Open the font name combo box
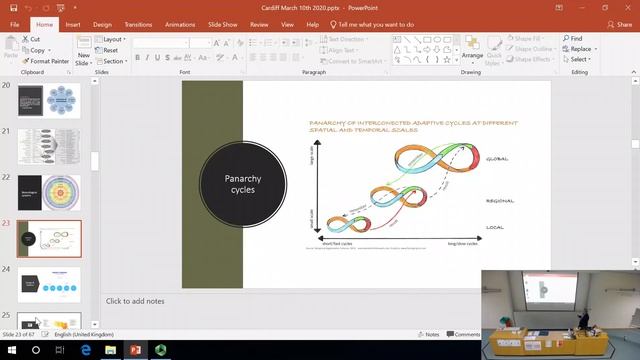The image size is (640, 360). pos(161,43)
